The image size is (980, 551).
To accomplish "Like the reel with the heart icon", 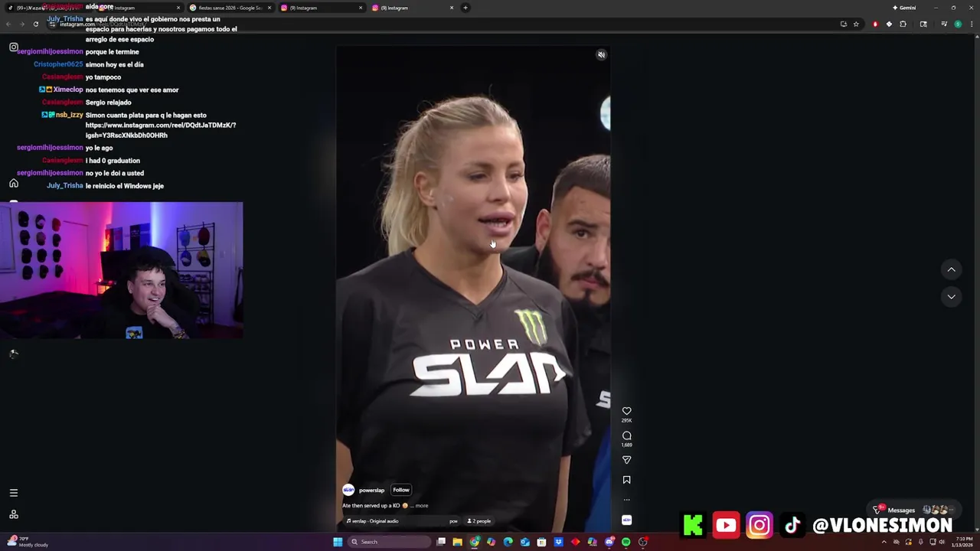I will pyautogui.click(x=626, y=411).
